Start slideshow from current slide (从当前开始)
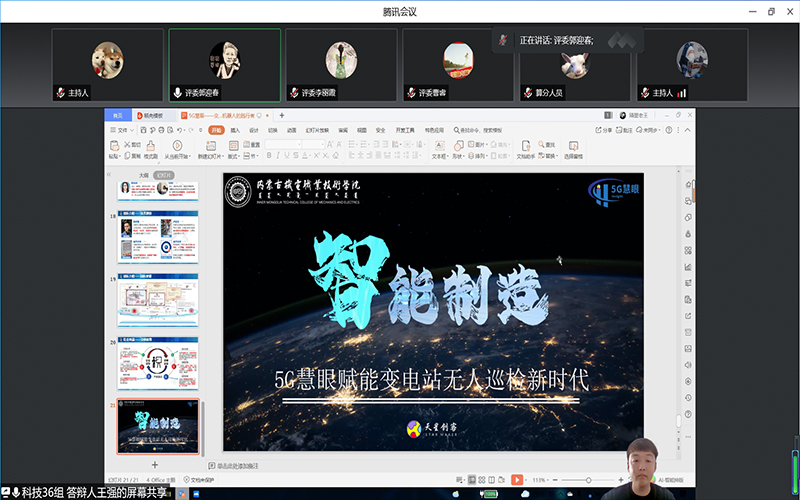 tap(175, 151)
